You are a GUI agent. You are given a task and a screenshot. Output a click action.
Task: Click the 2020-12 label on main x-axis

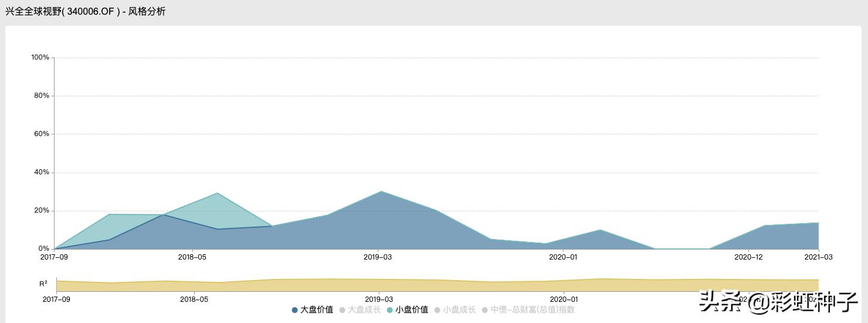748,257
